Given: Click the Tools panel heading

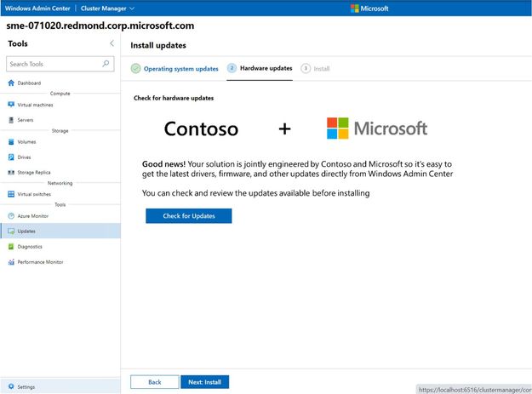Looking at the screenshot, I should coord(18,43).
